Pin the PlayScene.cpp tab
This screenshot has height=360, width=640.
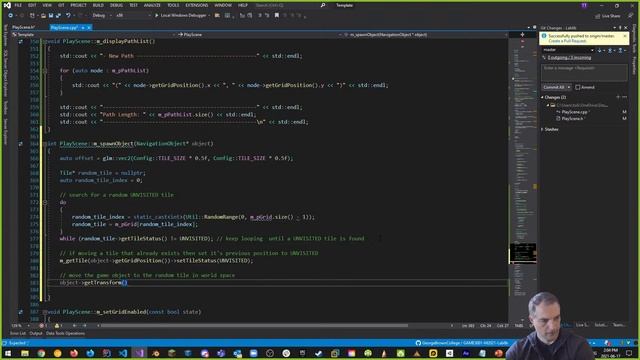pos(83,27)
